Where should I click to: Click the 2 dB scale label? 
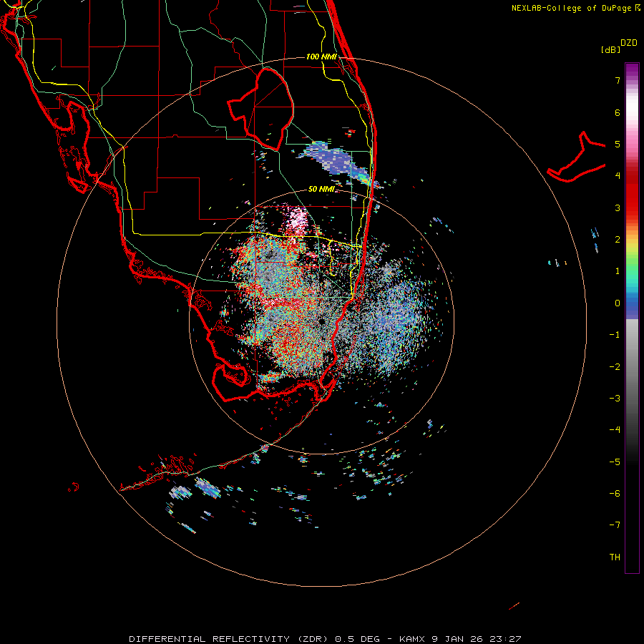618,240
